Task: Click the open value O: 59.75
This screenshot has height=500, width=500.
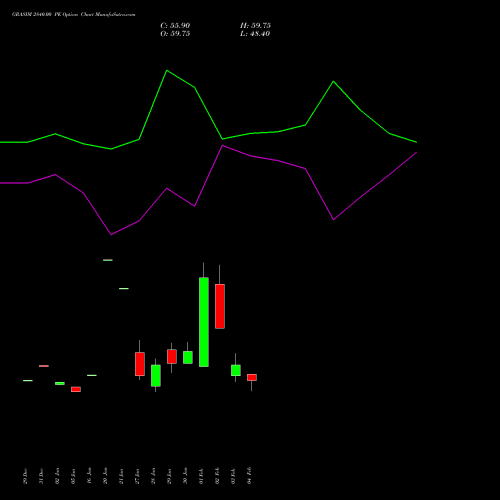Action: click(175, 34)
